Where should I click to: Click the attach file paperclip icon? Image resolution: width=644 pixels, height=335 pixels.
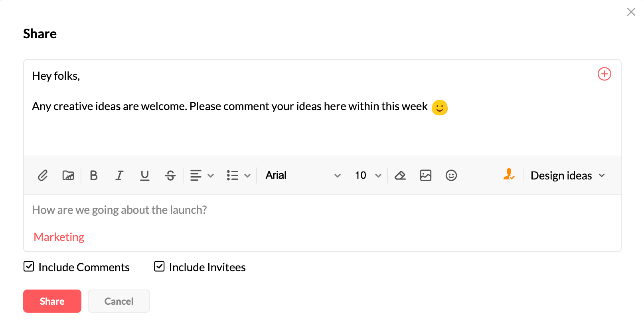(x=43, y=175)
